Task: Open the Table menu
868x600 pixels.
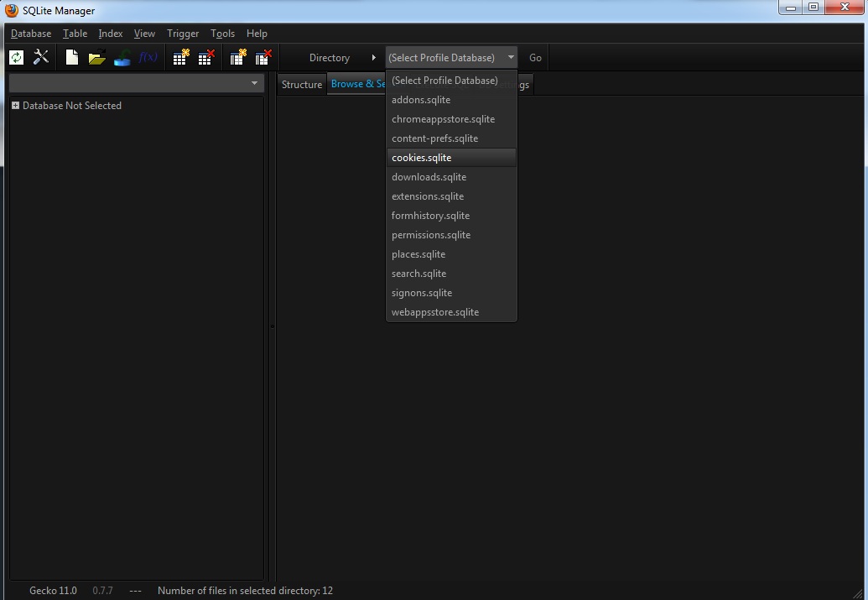Action: point(75,34)
